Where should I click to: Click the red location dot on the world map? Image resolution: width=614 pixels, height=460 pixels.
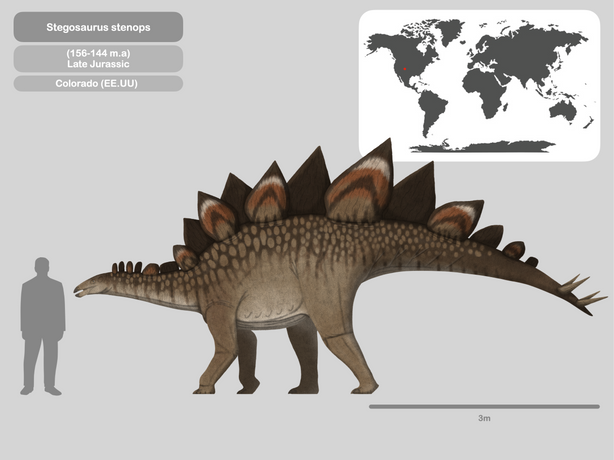pyautogui.click(x=405, y=69)
